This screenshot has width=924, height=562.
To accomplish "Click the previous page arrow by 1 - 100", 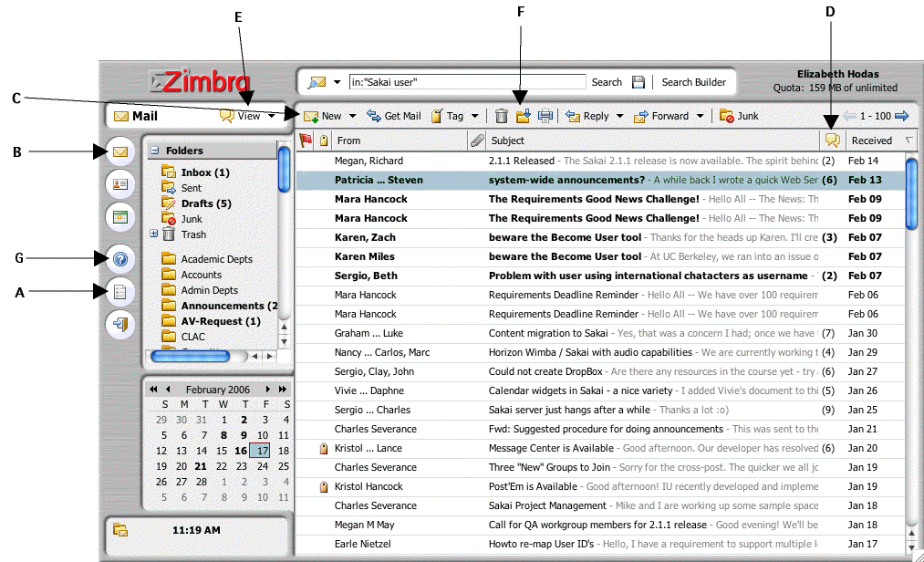I will click(x=850, y=116).
